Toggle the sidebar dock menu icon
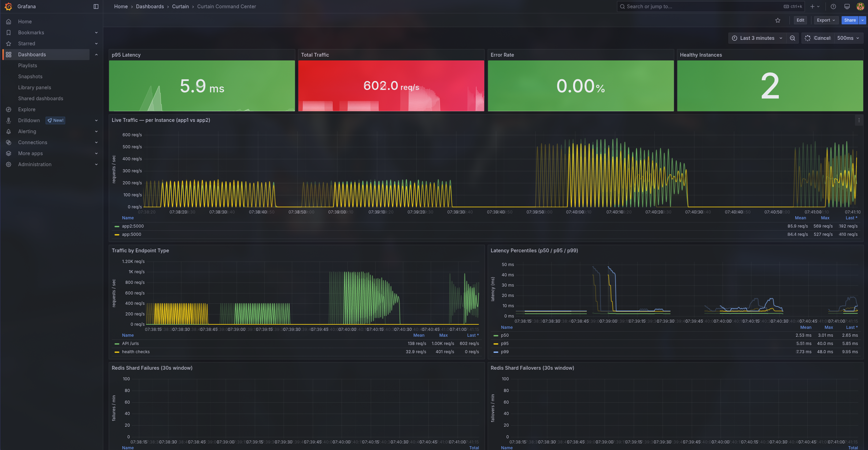 (x=96, y=7)
